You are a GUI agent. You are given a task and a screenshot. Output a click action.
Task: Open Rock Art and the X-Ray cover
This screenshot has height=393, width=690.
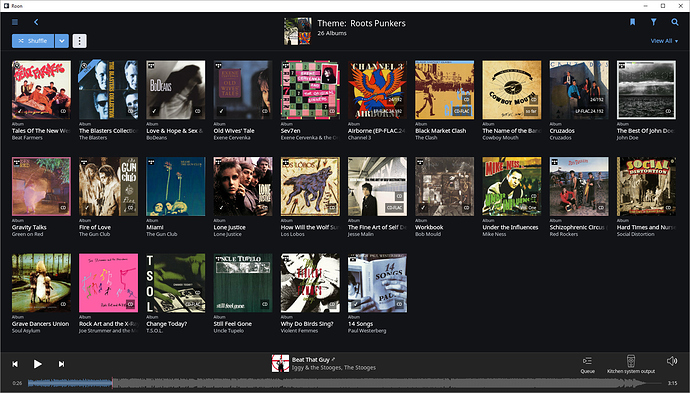(108, 283)
